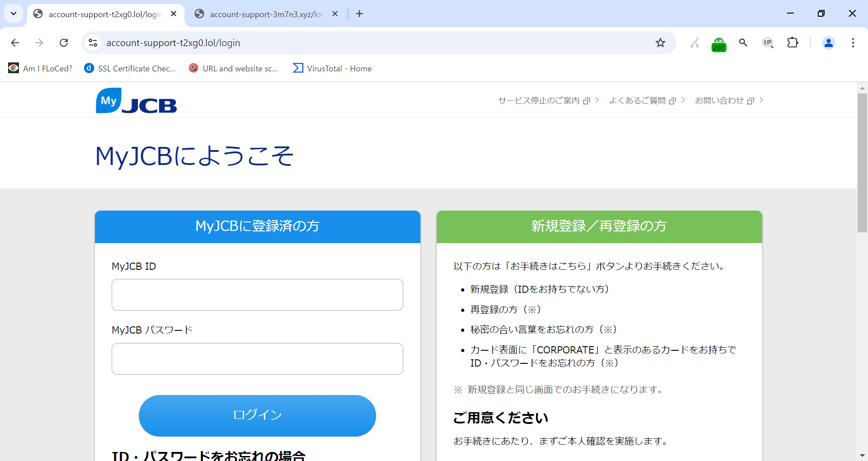Click the MyJCB ID input field

click(257, 295)
